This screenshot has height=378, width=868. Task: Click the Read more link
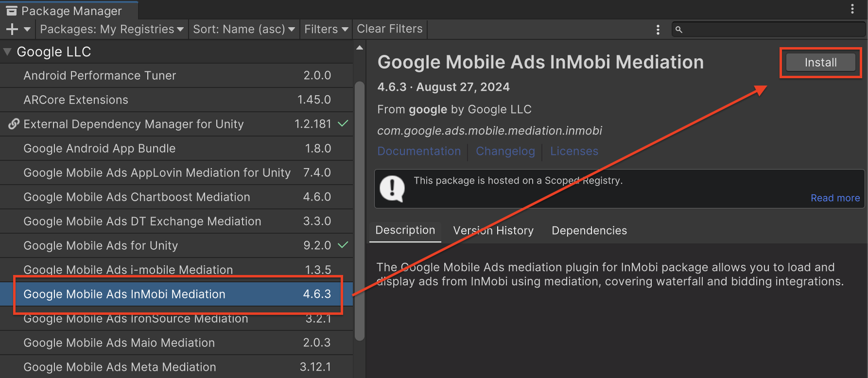tap(834, 198)
